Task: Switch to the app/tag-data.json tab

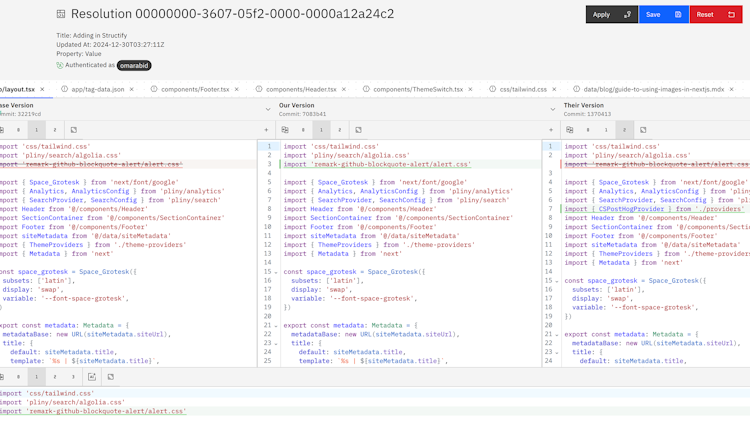Action: [x=98, y=89]
